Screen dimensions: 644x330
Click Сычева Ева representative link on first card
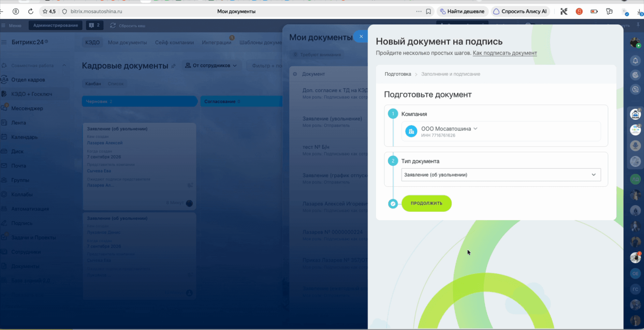[99, 171]
